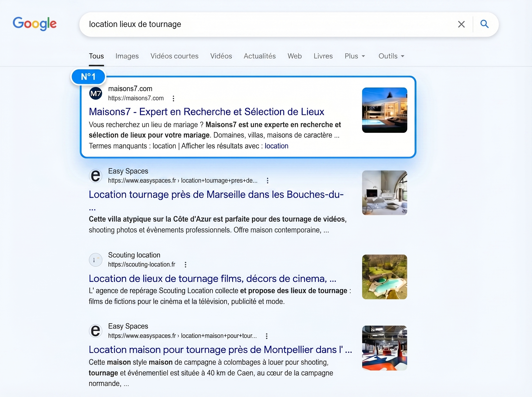The height and width of the screenshot is (397, 532).
Task: Click the Easy Spaces favicon of Marseille result
Action: coord(96,176)
